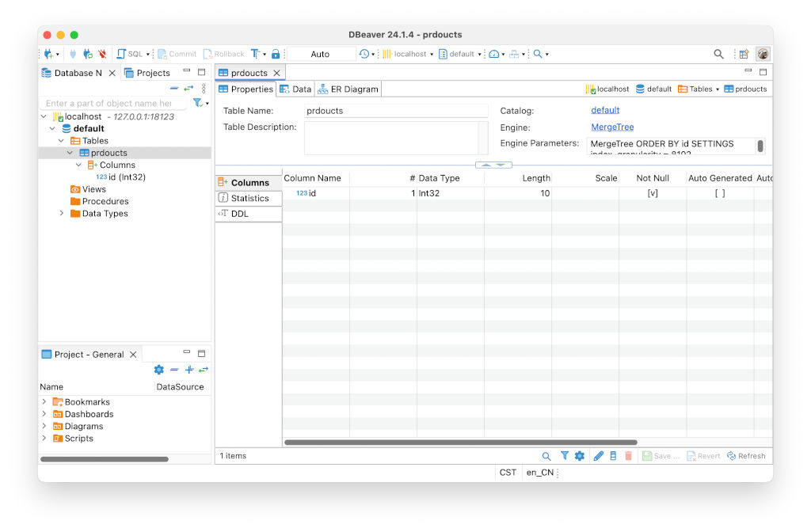
Task: Collapse the Columns node in navigator tree
Action: point(78,165)
